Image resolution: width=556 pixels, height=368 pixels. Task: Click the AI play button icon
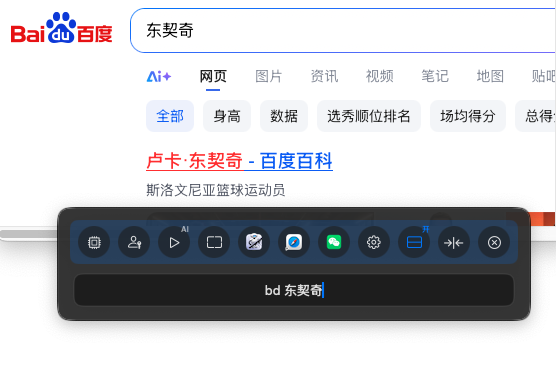click(174, 242)
